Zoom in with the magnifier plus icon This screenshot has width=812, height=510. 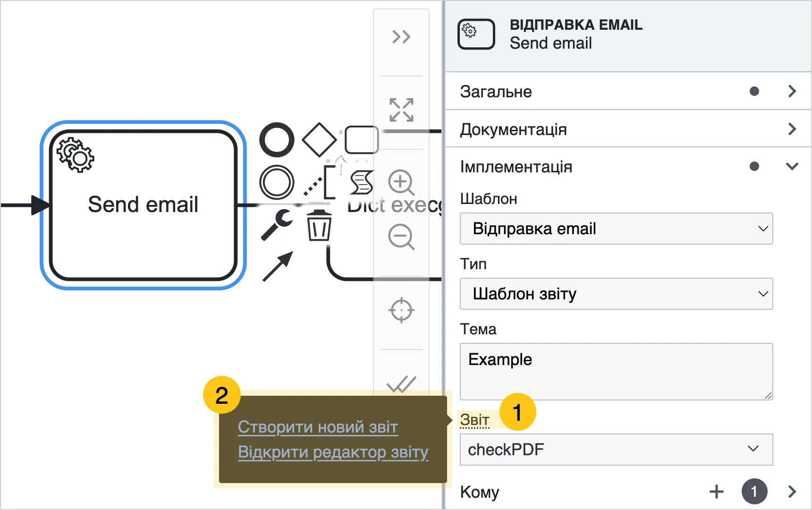401,182
